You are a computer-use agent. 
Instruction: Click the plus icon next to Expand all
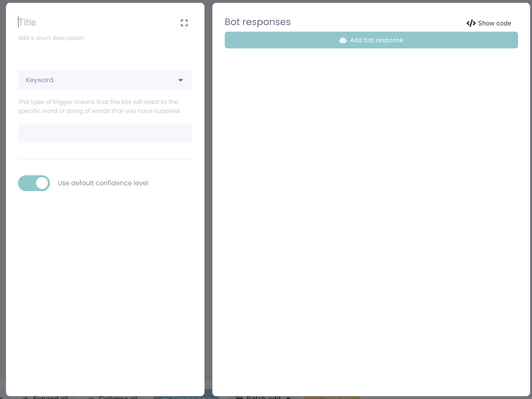tap(26, 397)
